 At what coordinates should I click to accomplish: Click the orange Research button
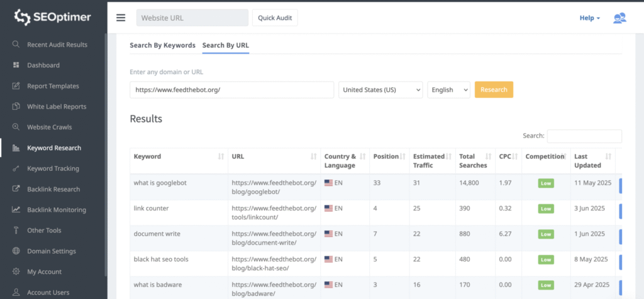(494, 89)
